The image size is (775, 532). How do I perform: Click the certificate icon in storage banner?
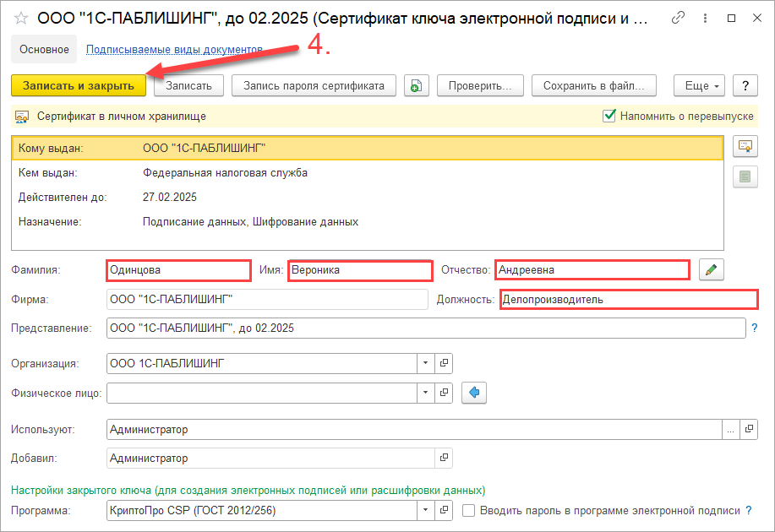(x=22, y=117)
